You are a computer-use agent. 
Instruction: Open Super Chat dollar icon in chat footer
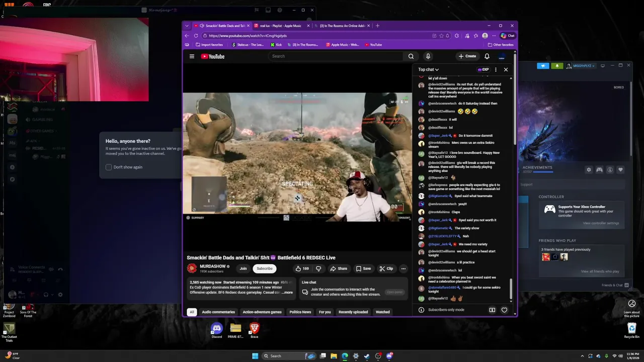(492, 310)
